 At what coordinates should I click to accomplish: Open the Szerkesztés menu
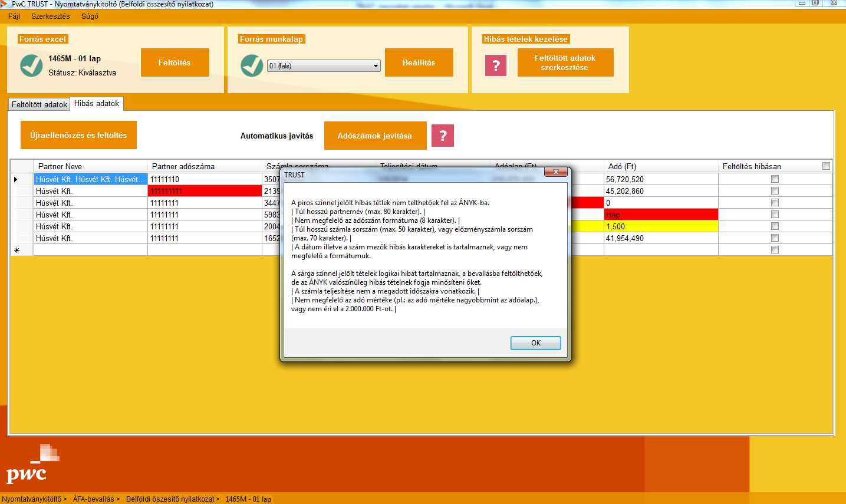[x=51, y=16]
